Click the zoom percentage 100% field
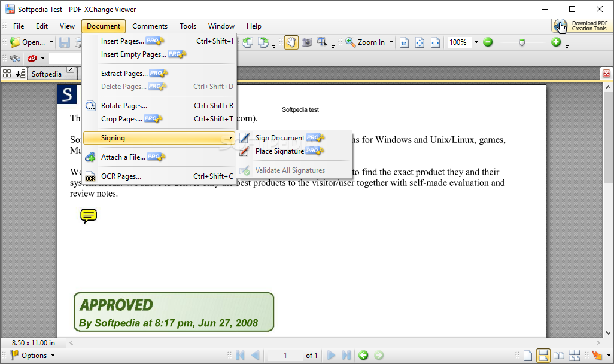 [x=460, y=42]
